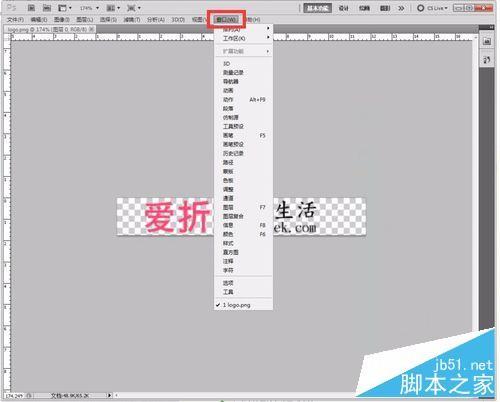
Task: Close the 窗口(W) menu via its title
Action: pyautogui.click(x=227, y=20)
